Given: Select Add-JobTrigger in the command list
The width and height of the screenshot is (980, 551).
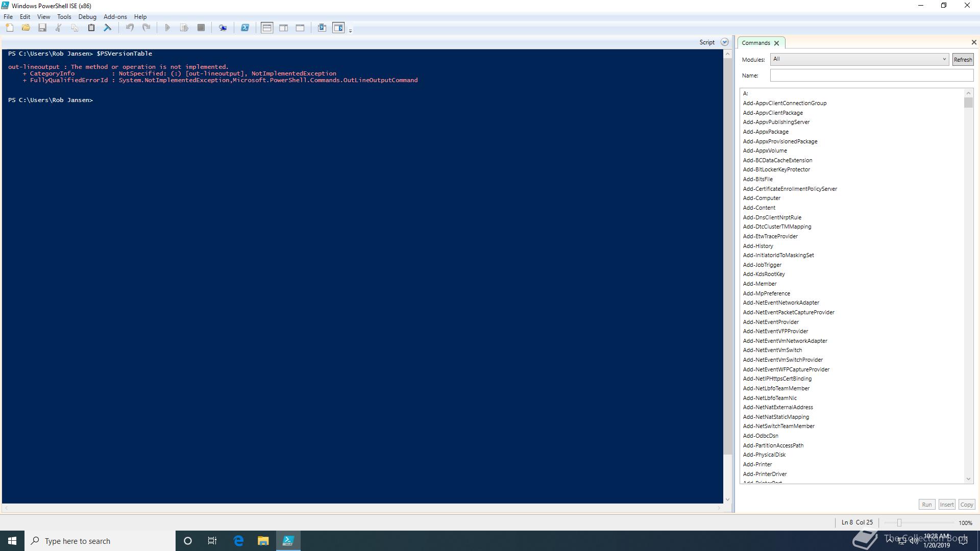Looking at the screenshot, I should pyautogui.click(x=762, y=265).
